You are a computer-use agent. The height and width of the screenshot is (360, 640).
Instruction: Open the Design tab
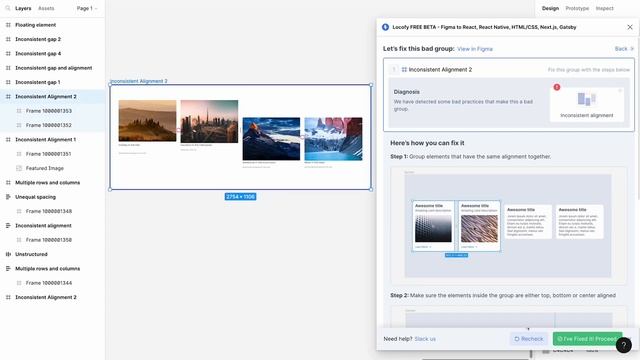550,8
